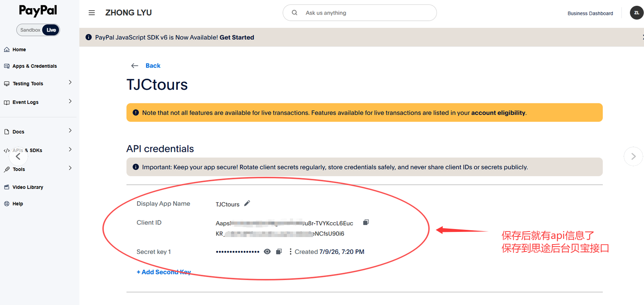Collapse sidebar with left arrow button
644x305 pixels.
(x=18, y=156)
